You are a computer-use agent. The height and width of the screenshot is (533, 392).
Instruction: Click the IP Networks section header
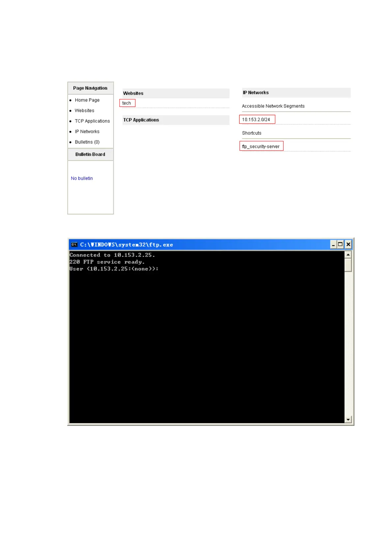click(x=296, y=93)
